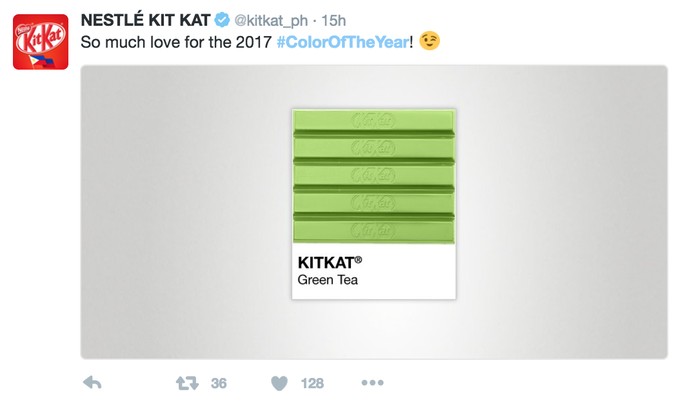
Task: Open the three-dot more options menu
Action: pyautogui.click(x=372, y=382)
